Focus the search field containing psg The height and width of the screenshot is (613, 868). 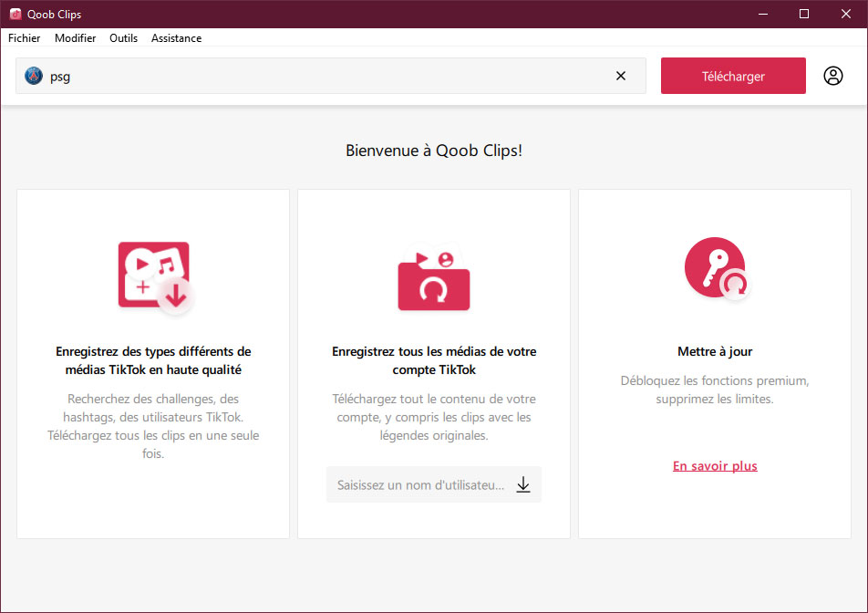point(330,76)
